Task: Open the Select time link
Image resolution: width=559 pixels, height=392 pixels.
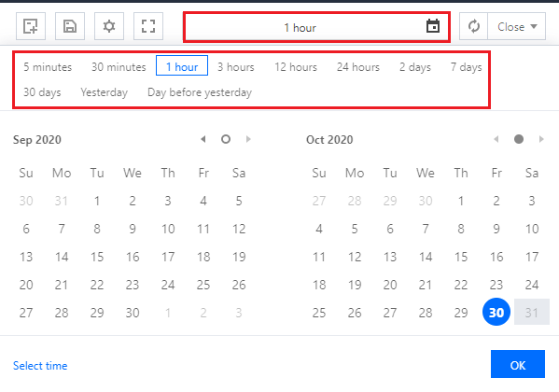Action: pyautogui.click(x=40, y=366)
